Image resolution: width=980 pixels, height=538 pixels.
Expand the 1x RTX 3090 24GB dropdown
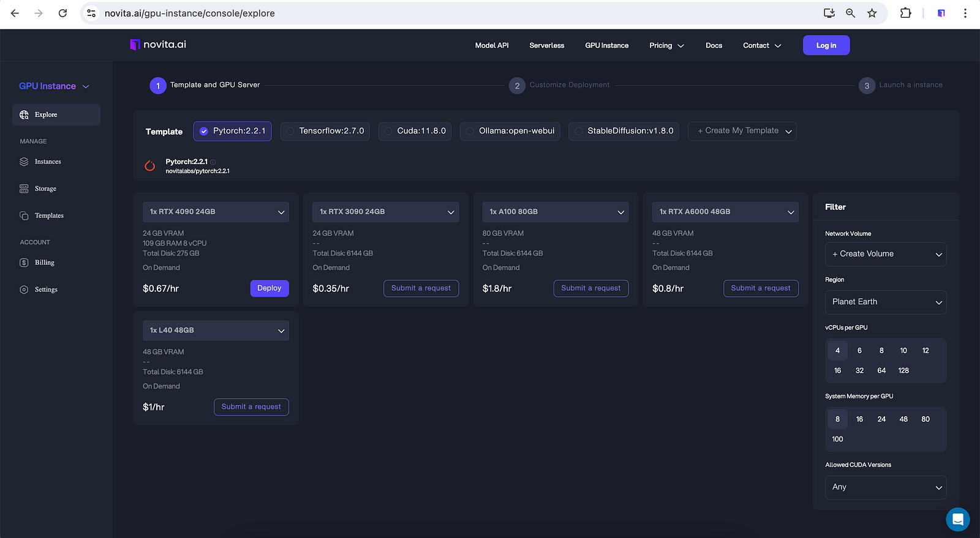coord(385,212)
